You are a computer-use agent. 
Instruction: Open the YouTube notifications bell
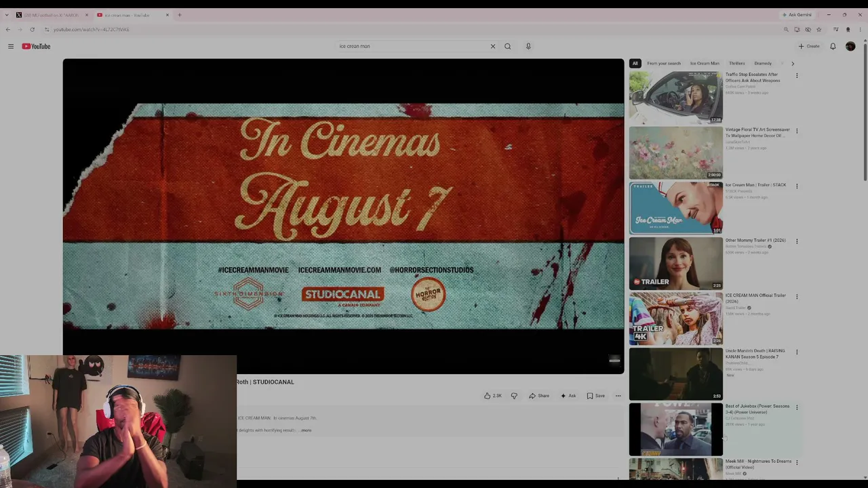[833, 46]
